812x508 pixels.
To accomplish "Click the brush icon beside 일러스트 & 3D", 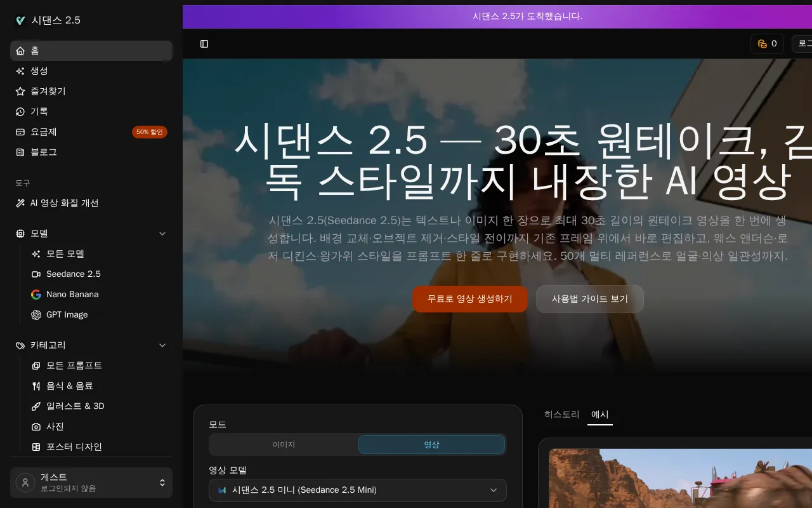I will click(x=36, y=406).
